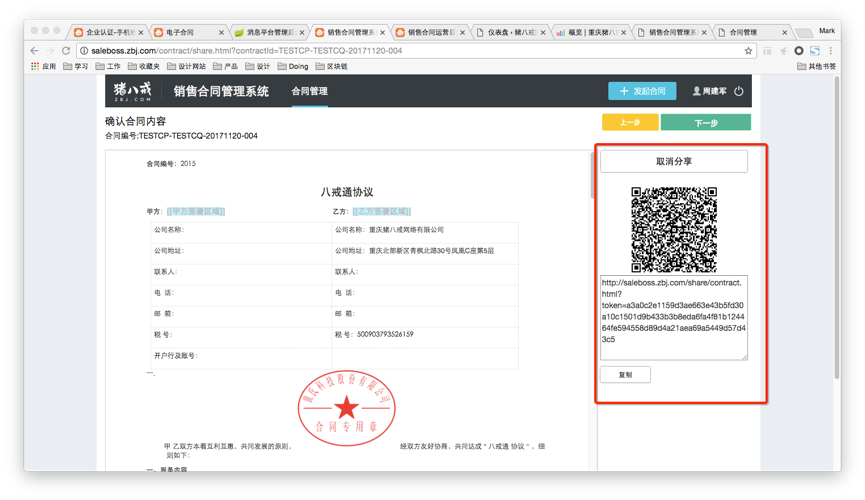Click the page vertical scrollbar
The height and width of the screenshot is (500, 865).
tap(837, 226)
